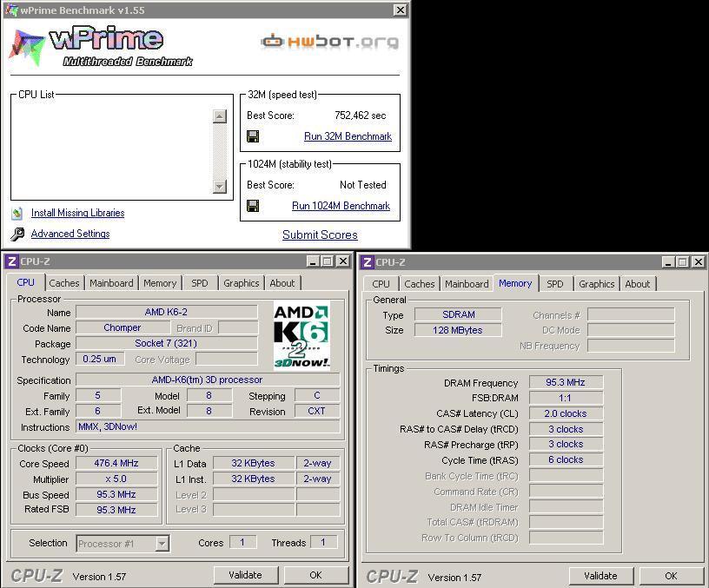Viewport: 709px width, 588px height.
Task: Open the Processor #1 selection dropdown
Action: click(x=162, y=543)
